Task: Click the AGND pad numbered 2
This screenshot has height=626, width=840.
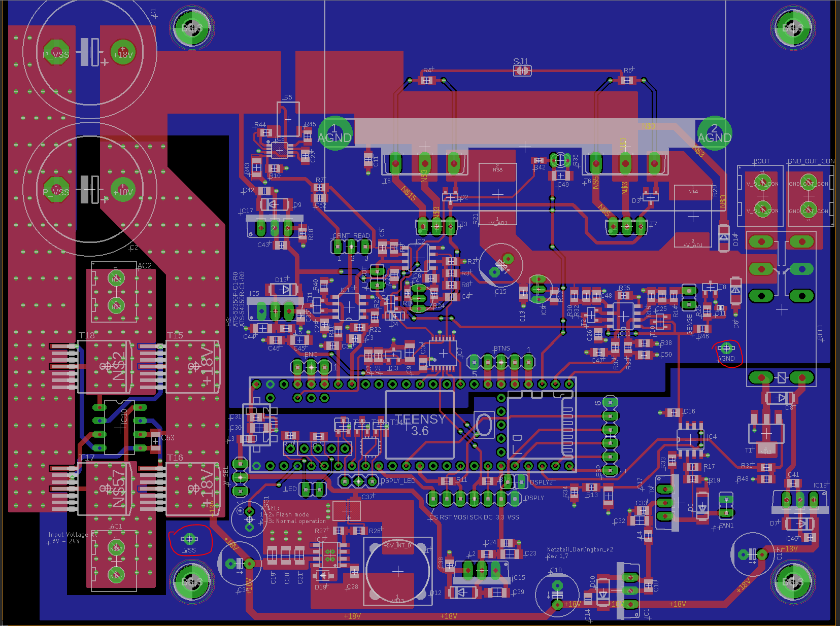Action: tap(714, 134)
